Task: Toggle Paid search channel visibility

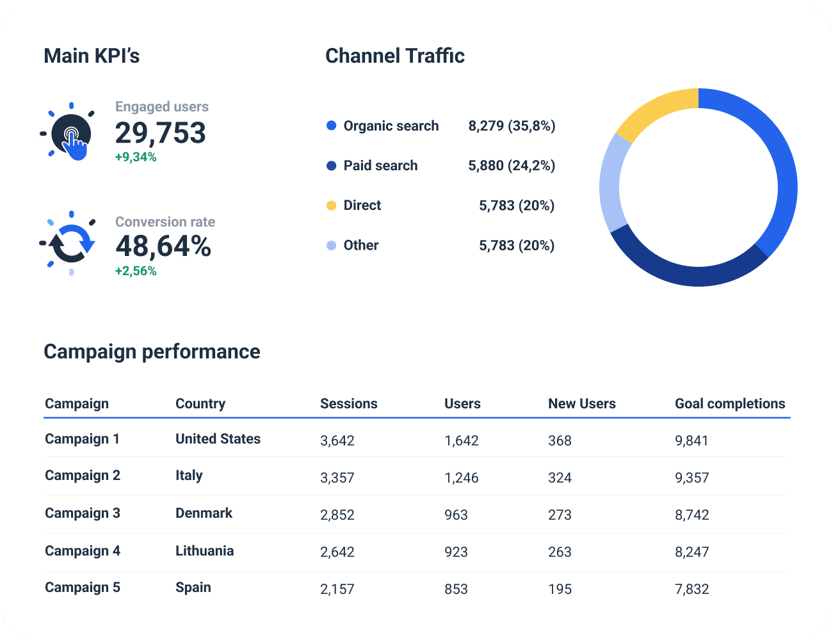Action: (380, 165)
